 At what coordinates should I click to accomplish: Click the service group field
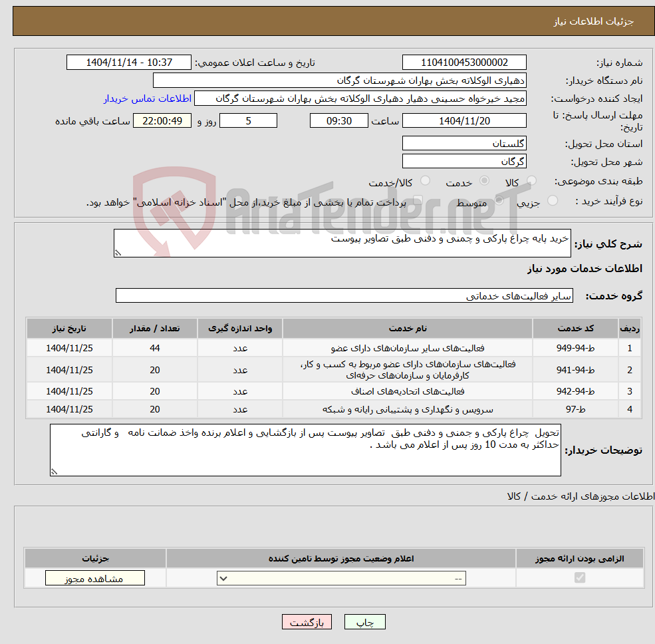pos(344,295)
